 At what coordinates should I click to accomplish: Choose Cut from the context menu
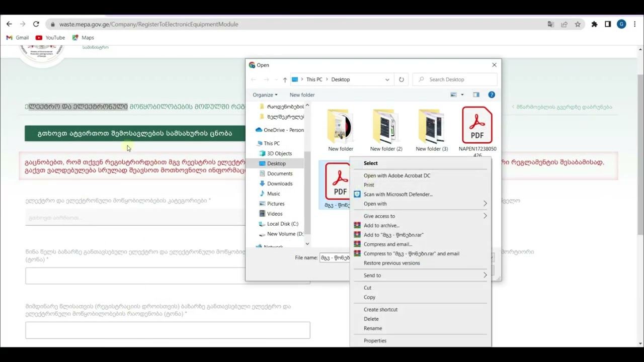pos(367,288)
